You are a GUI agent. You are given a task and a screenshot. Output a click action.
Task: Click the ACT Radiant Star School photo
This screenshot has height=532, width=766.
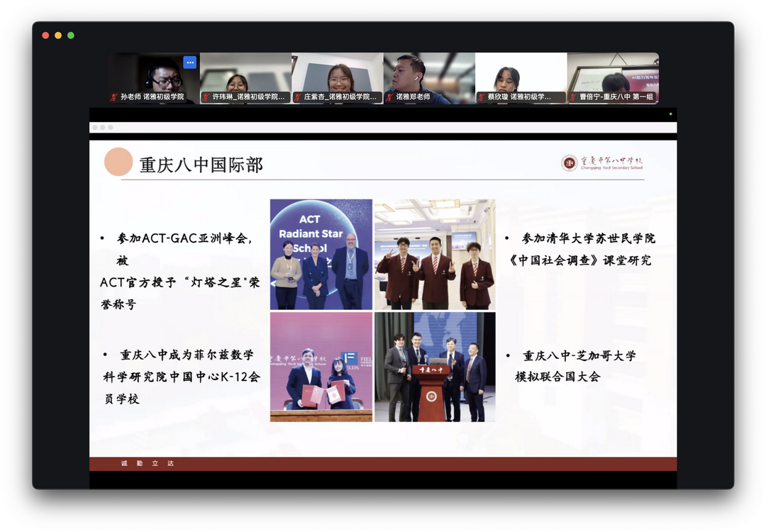pyautogui.click(x=321, y=254)
